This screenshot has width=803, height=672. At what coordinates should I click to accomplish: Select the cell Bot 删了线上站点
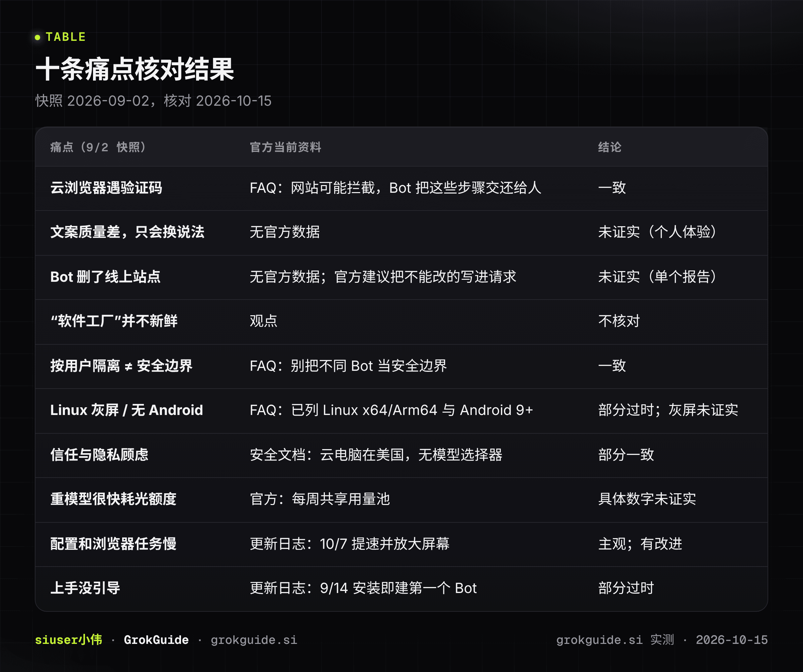pos(105,276)
